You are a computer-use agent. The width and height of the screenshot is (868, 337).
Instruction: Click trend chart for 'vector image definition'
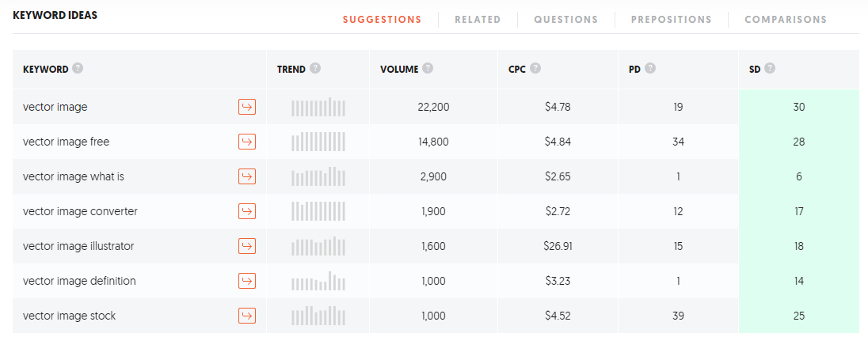tap(318, 281)
